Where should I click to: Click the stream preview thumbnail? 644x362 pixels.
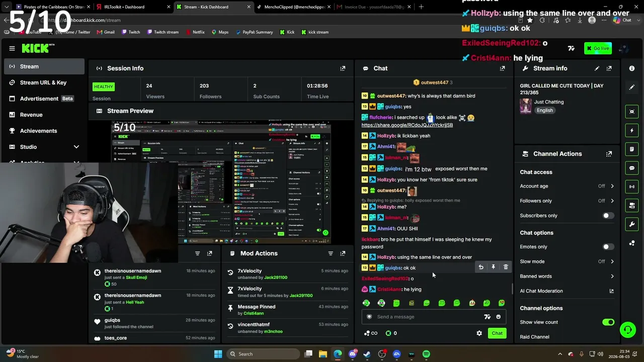221,182
